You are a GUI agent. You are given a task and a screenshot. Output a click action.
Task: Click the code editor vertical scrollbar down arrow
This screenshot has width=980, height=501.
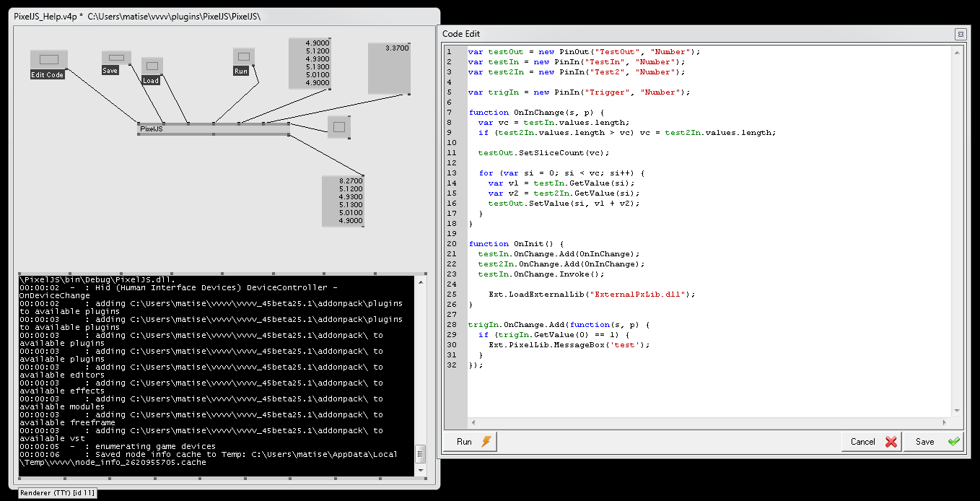pos(958,411)
